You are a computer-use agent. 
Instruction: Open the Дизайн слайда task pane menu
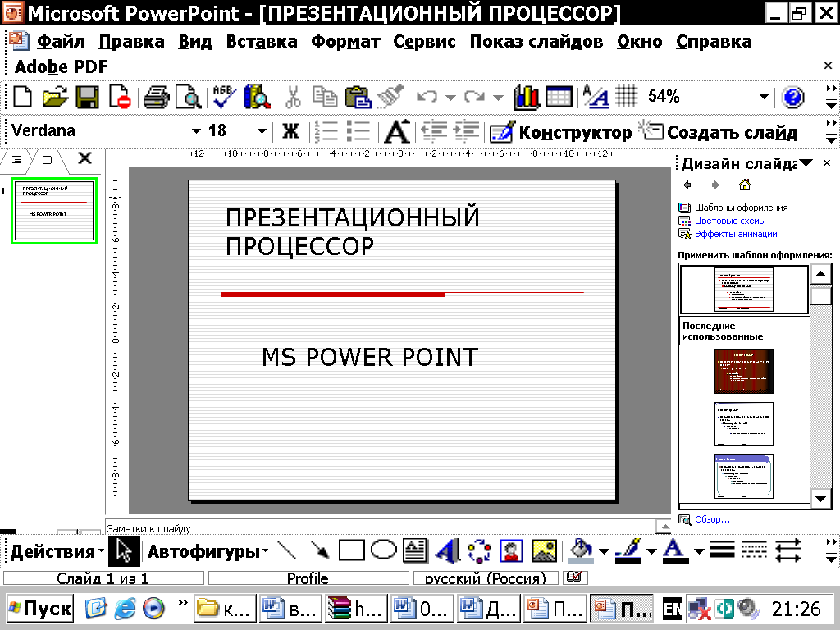coord(806,162)
